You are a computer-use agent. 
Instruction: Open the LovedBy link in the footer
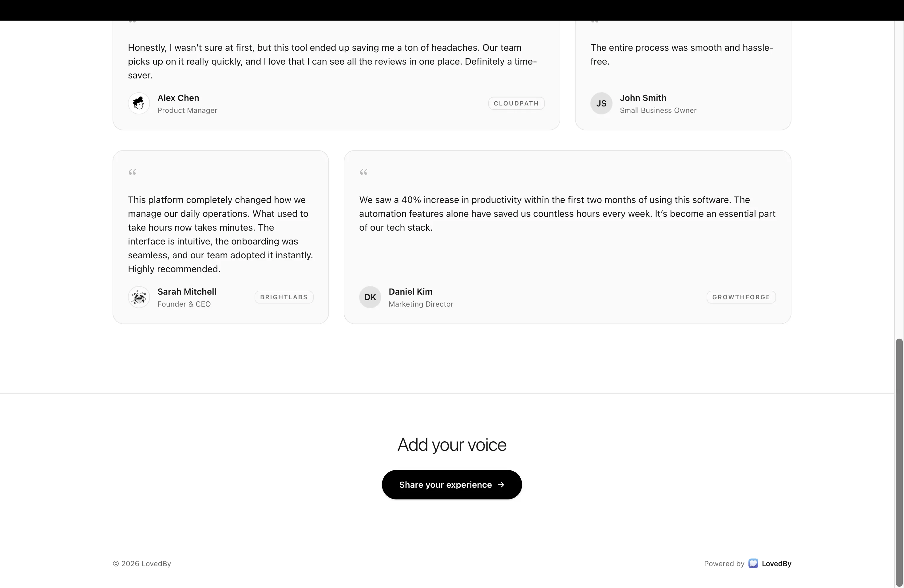pyautogui.click(x=770, y=563)
